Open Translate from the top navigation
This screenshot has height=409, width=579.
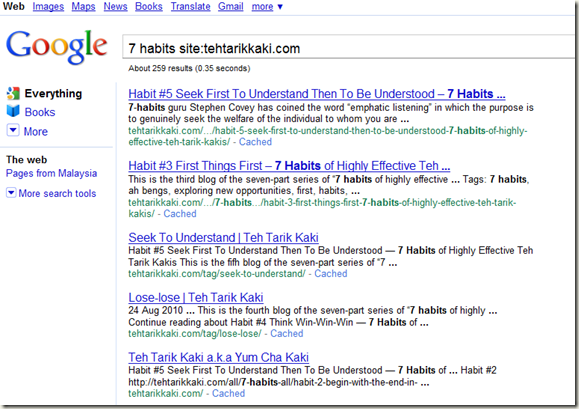[x=190, y=6]
